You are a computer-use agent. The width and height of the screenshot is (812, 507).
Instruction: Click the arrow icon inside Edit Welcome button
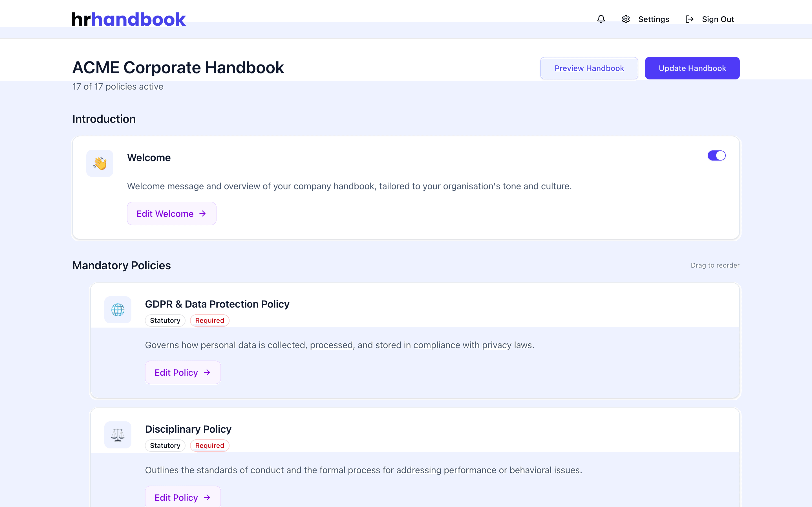click(x=203, y=214)
